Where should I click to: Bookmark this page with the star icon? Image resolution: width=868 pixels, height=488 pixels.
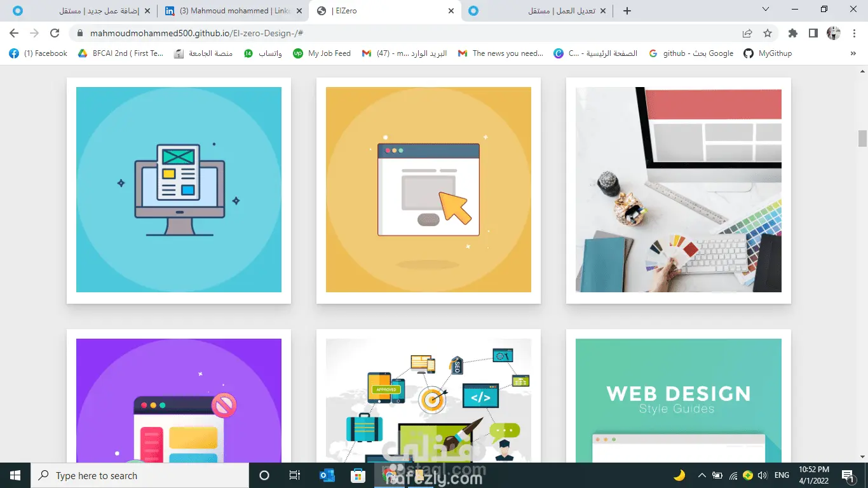(x=768, y=33)
